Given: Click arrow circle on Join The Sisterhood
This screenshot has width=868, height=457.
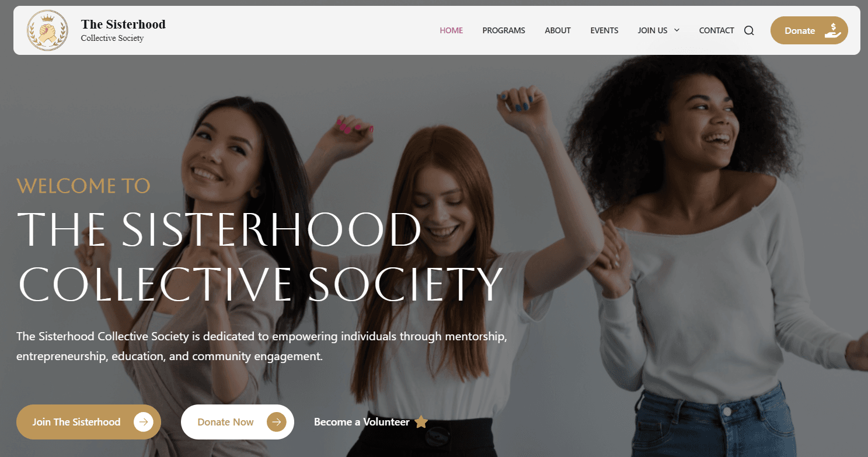Looking at the screenshot, I should [143, 421].
